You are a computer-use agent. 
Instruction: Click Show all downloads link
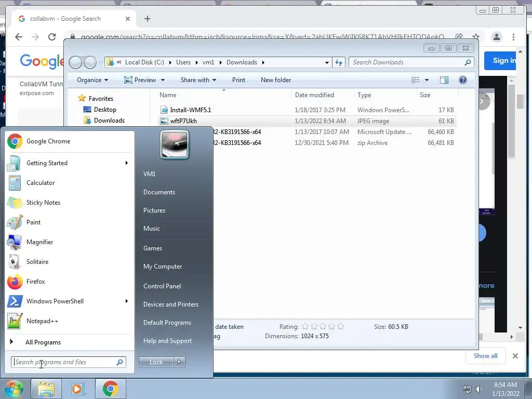(486, 356)
